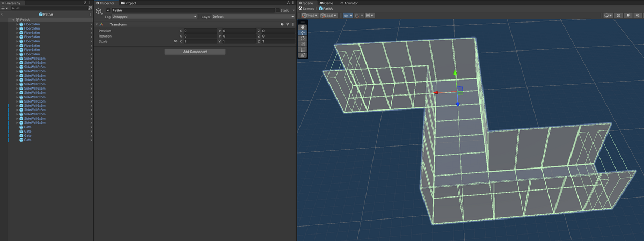Open the Inspector panel kebab menu
644x241 pixels.
[x=293, y=3]
